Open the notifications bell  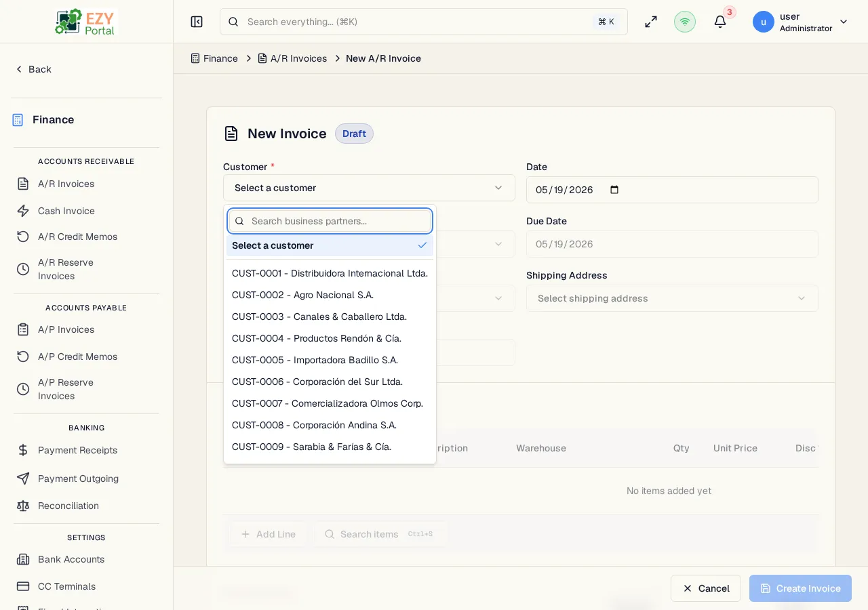point(720,22)
